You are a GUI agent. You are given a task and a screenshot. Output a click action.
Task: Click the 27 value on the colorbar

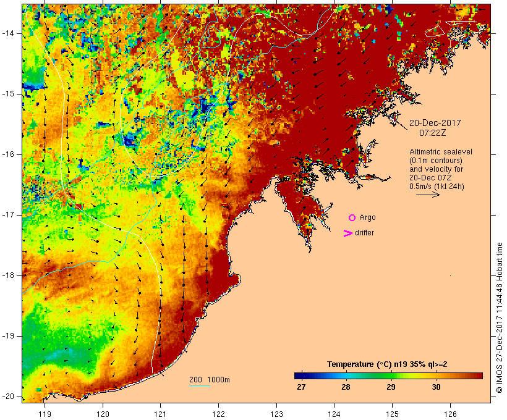(301, 387)
